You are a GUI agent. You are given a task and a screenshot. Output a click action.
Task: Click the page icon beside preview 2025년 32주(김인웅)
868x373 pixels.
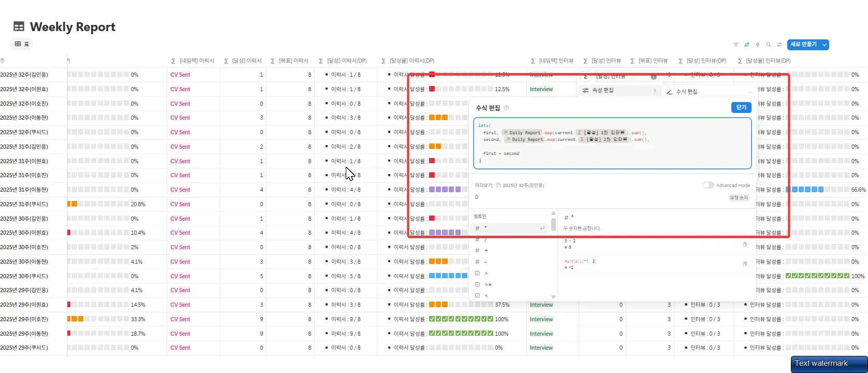click(x=498, y=185)
